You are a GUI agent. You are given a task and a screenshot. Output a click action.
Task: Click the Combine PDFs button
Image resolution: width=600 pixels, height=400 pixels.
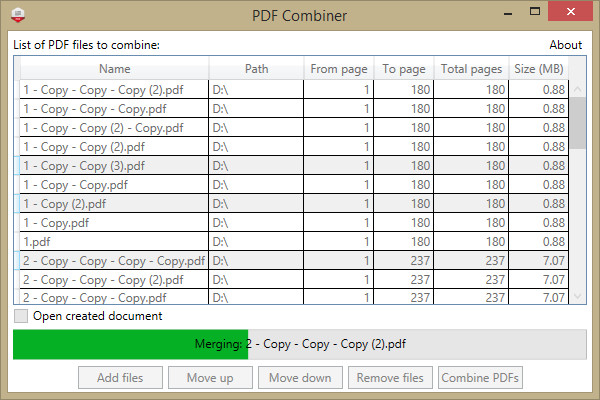(480, 378)
